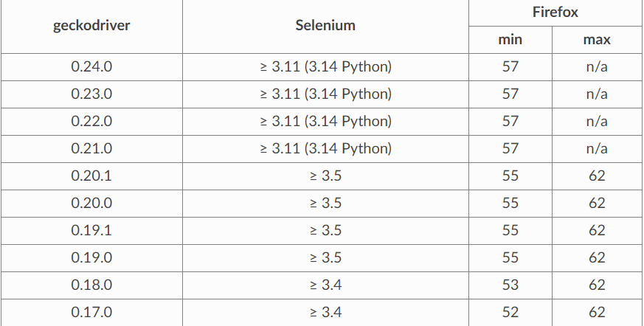Select the 0.24.0 geckodriver version cell
Screen dimensions: 644x326
91,66
